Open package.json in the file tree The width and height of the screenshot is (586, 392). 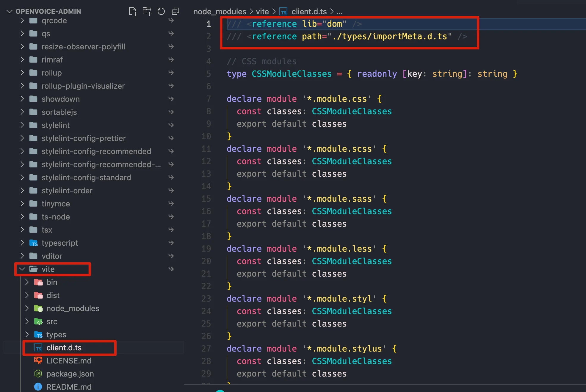pyautogui.click(x=70, y=374)
